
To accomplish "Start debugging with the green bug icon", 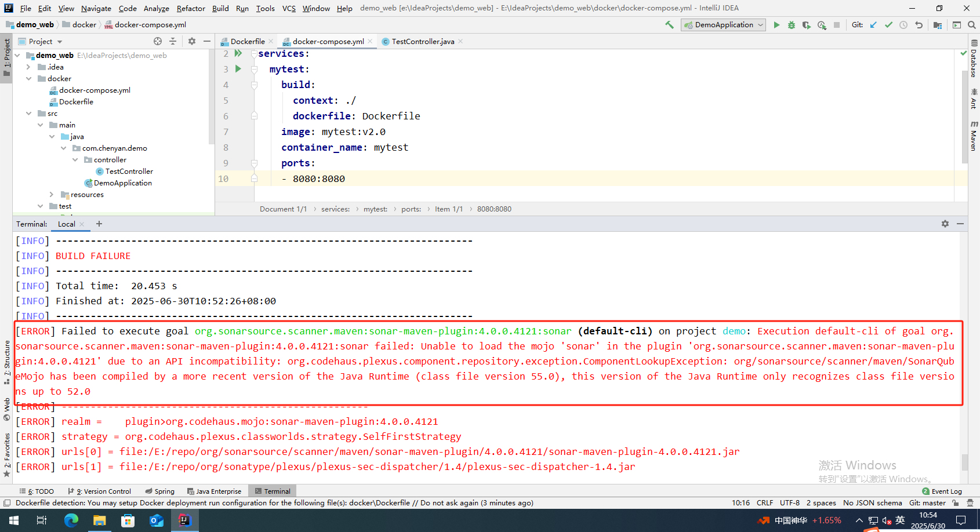I will 792,25.
